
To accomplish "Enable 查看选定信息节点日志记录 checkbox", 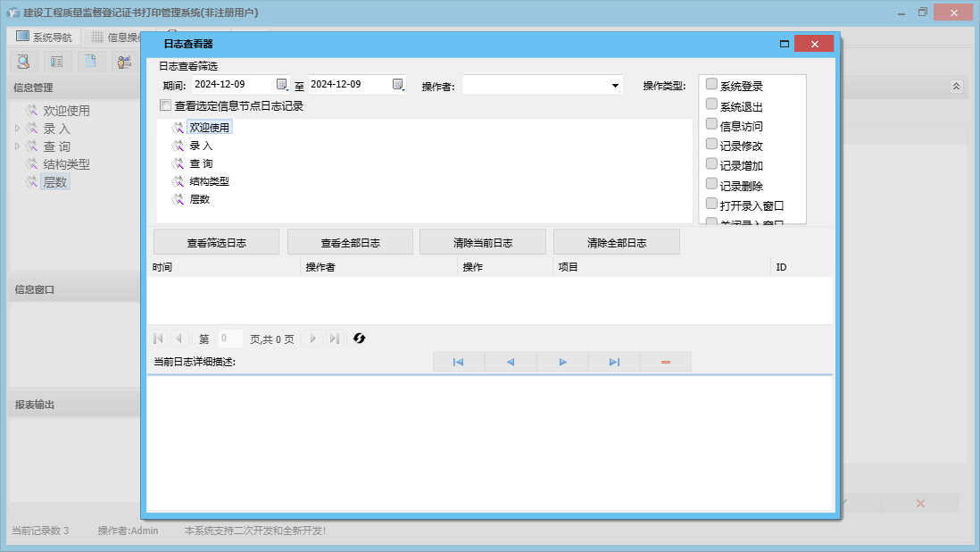I will coord(166,105).
